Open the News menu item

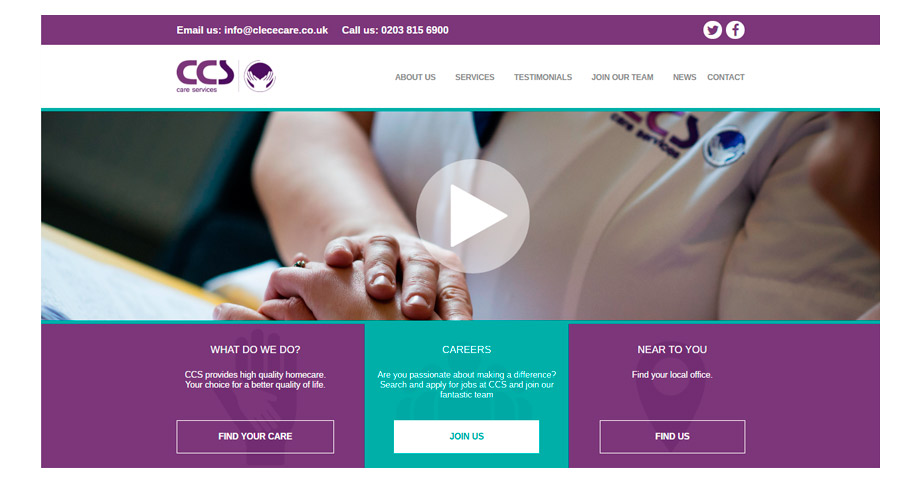684,77
